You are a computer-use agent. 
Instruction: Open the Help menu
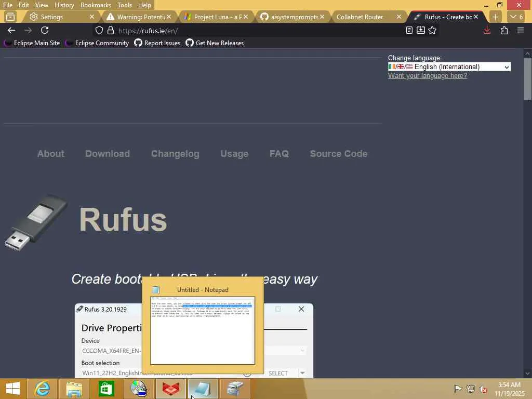pos(144,5)
